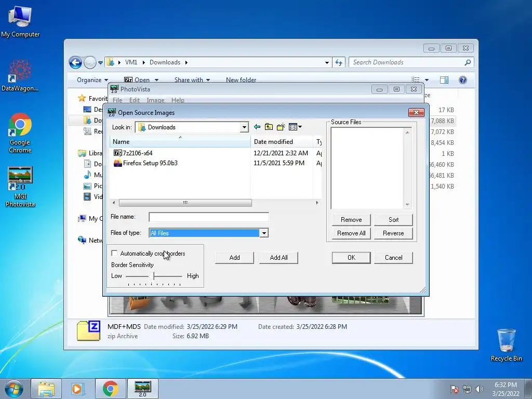The width and height of the screenshot is (532, 399).
Task: Click New folder in Explorer toolbar
Action: [241, 80]
